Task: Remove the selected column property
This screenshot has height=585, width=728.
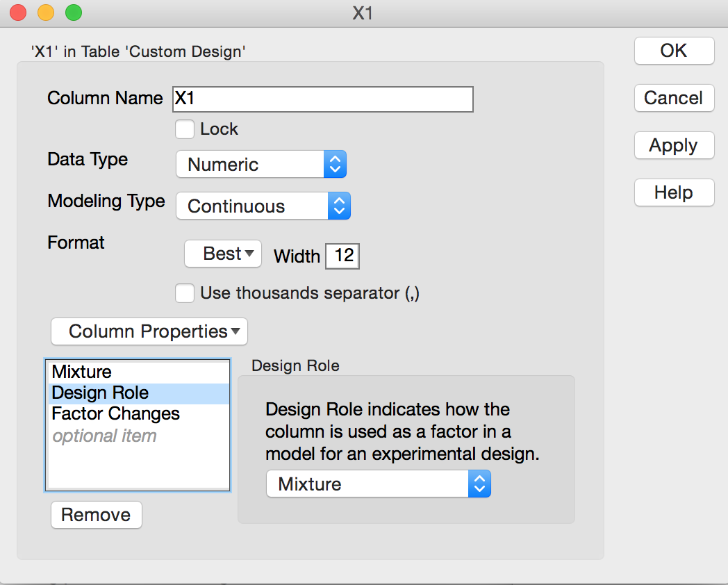Action: pyautogui.click(x=96, y=515)
